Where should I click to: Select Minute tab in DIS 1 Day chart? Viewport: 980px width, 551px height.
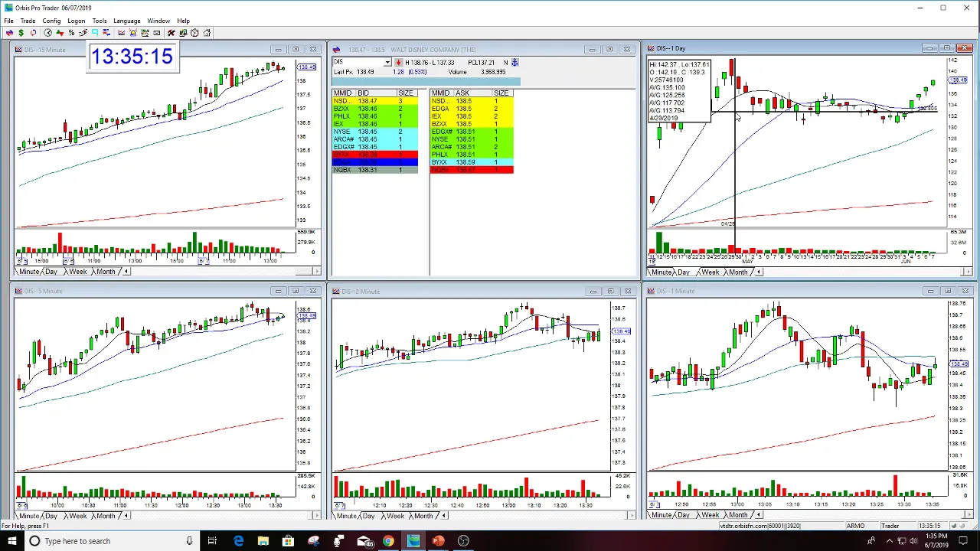(661, 272)
